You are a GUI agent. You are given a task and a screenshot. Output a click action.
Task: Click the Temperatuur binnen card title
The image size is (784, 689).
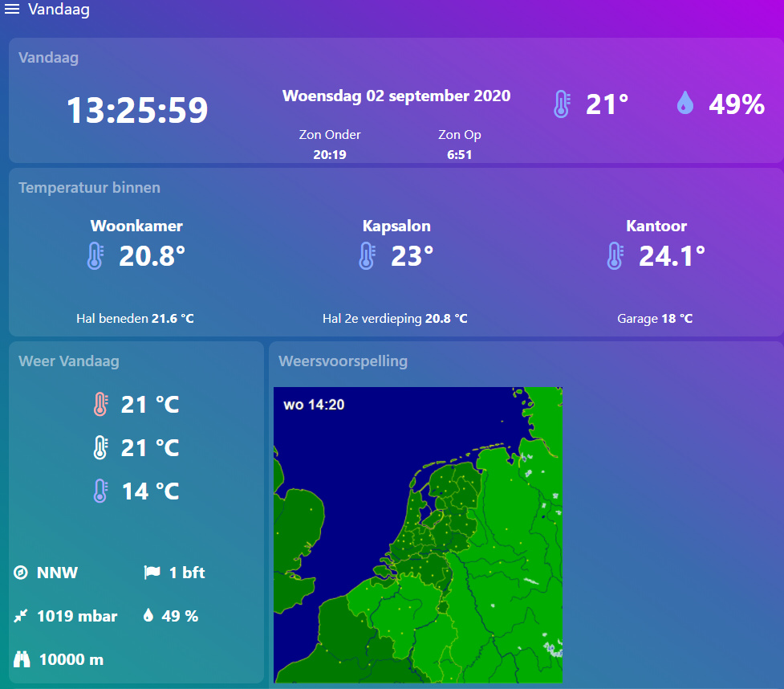tap(90, 188)
